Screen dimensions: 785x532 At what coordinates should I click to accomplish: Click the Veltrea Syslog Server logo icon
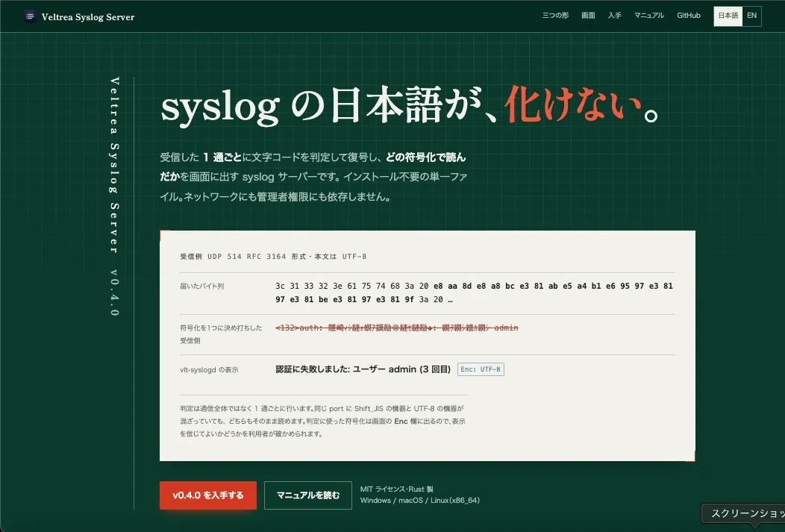point(30,16)
